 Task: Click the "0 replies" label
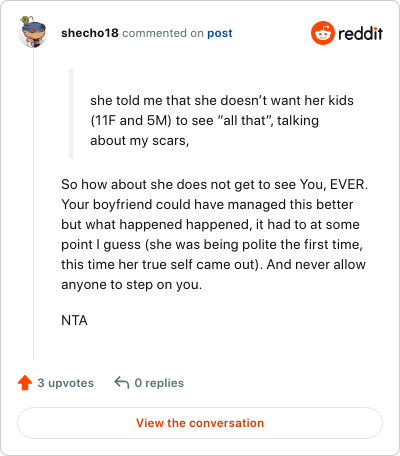159,383
